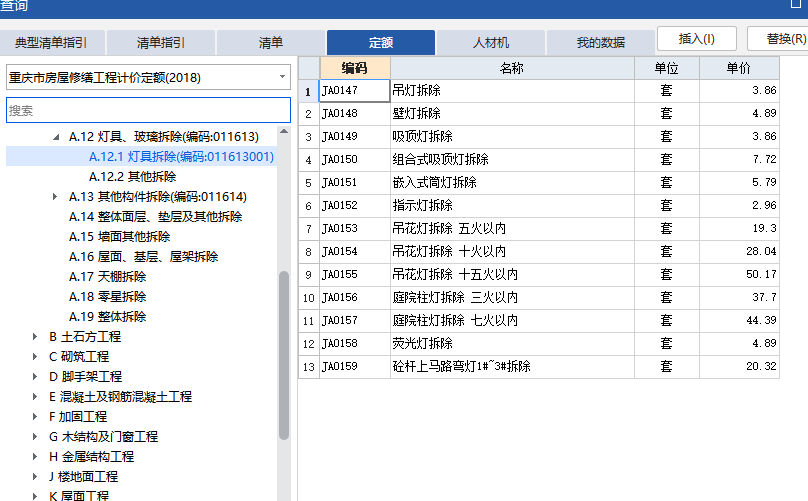Select A.14 整体面层、垫层及其他拆除
Screen dimensions: 808x501
[x=156, y=216]
